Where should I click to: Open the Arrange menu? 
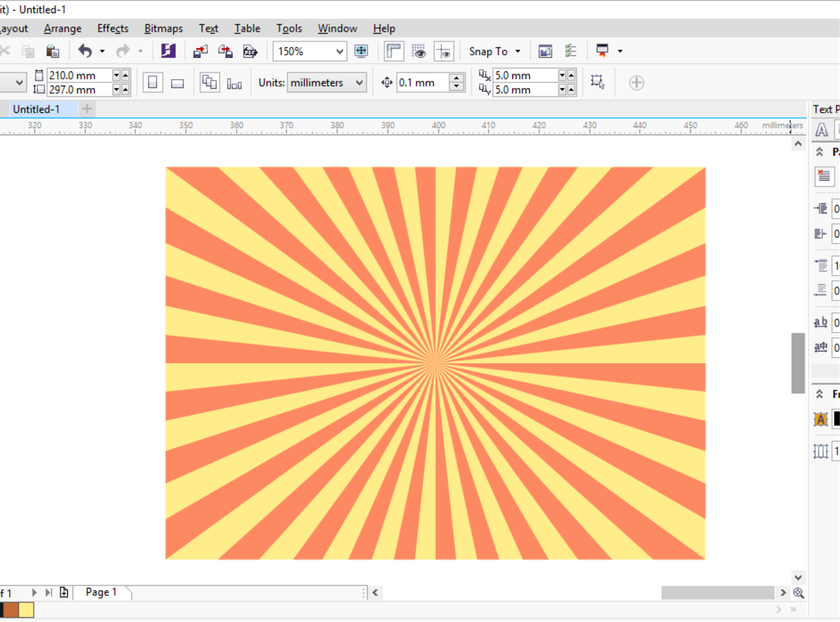tap(62, 28)
